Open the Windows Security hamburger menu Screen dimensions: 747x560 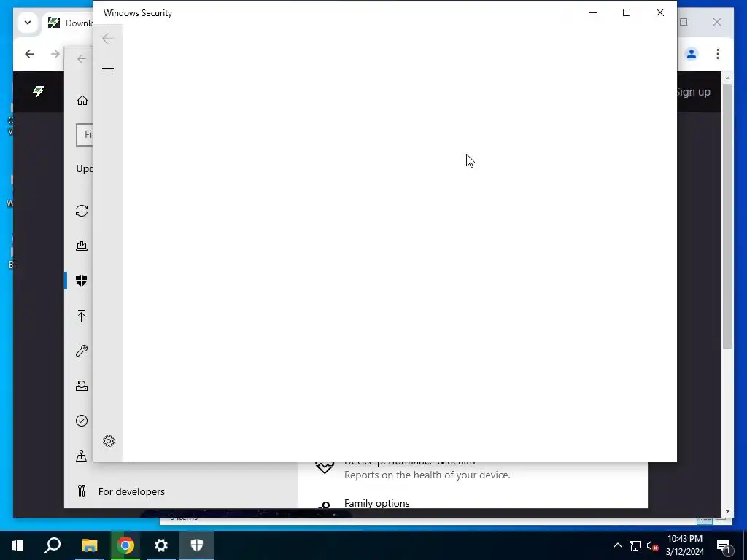(108, 71)
